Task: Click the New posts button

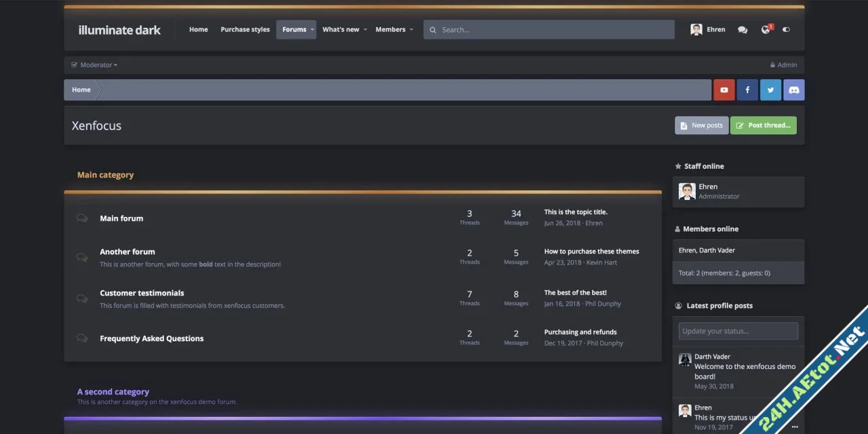Action: pyautogui.click(x=701, y=125)
